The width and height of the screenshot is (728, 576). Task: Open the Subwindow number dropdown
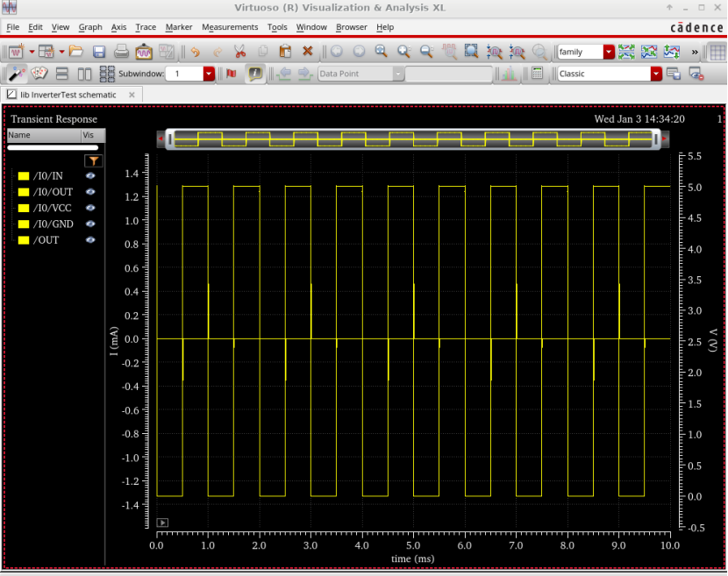[209, 74]
